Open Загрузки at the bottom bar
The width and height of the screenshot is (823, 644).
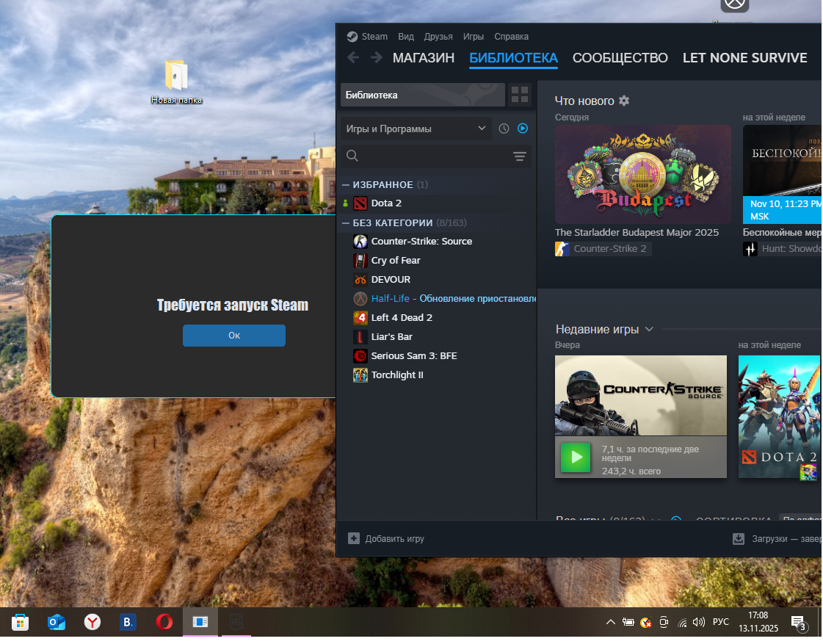pos(778,539)
